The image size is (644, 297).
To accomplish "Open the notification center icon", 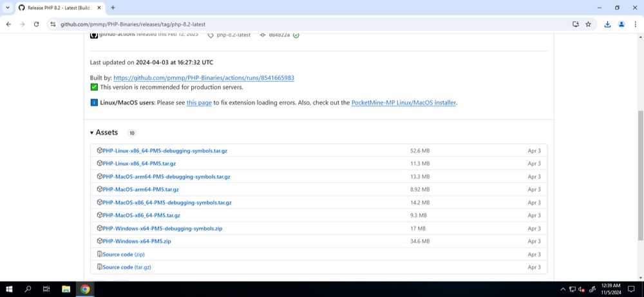I will [631, 289].
